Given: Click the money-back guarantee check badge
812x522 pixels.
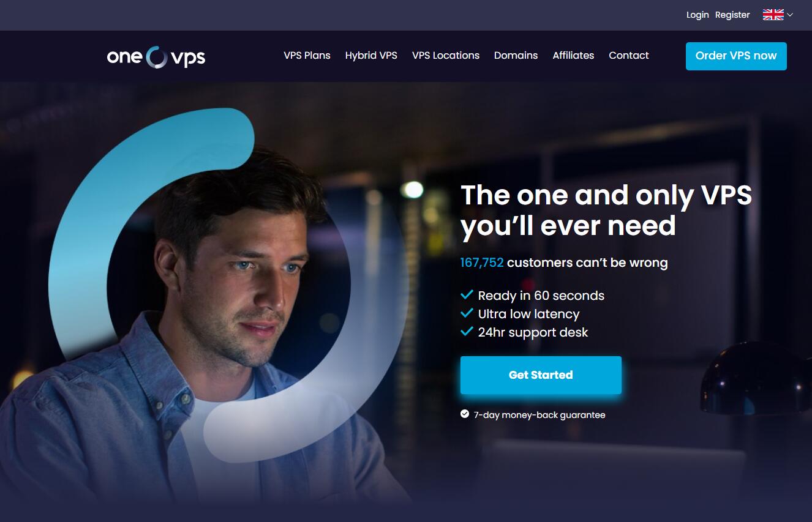Looking at the screenshot, I should pyautogui.click(x=465, y=414).
